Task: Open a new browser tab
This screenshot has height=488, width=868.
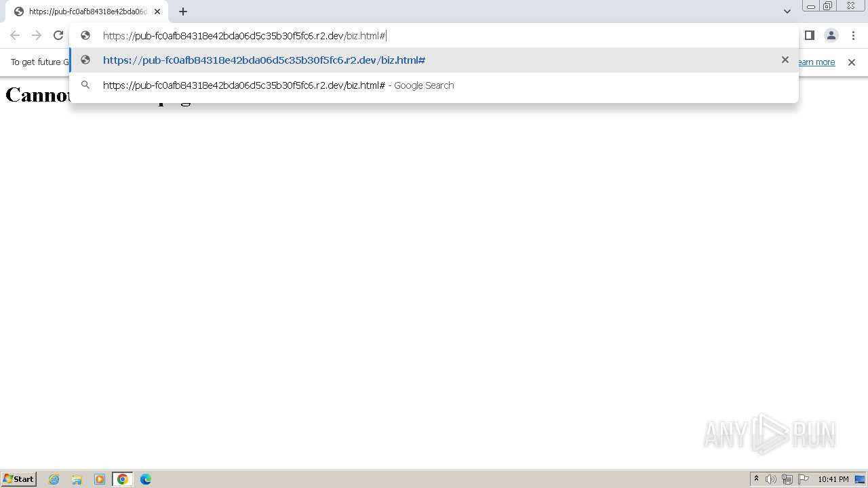Action: (183, 12)
